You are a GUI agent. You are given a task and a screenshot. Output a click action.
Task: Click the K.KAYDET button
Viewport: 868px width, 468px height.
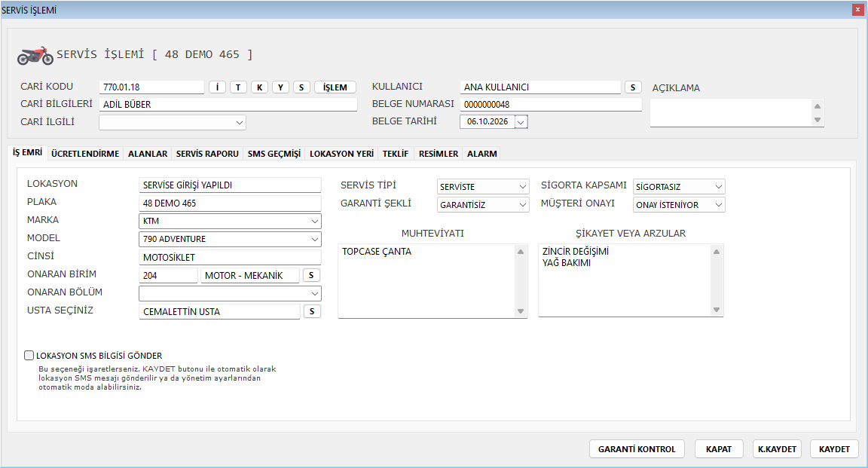click(x=778, y=449)
